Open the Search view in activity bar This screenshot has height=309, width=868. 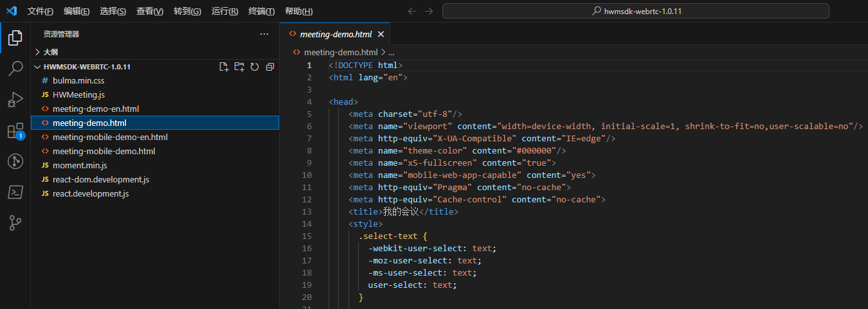pyautogui.click(x=15, y=69)
